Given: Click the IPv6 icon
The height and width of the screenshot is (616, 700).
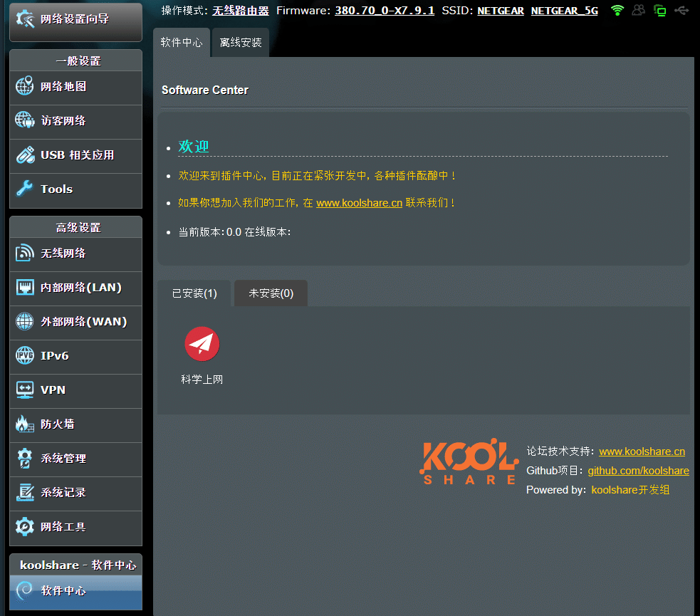Looking at the screenshot, I should click(x=24, y=355).
